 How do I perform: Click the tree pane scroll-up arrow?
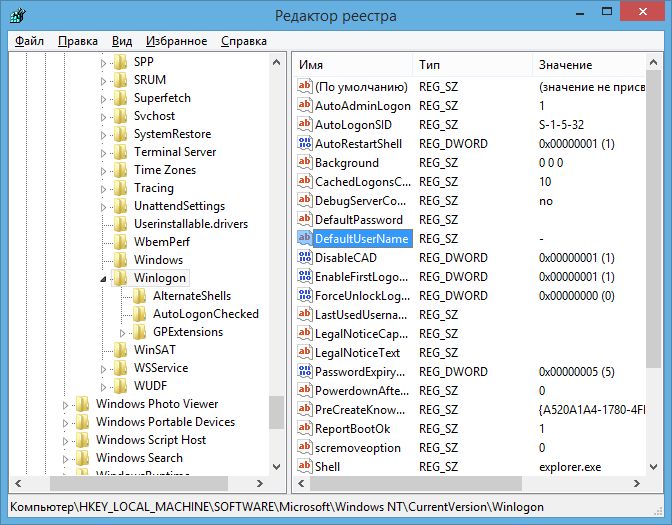coord(276,63)
